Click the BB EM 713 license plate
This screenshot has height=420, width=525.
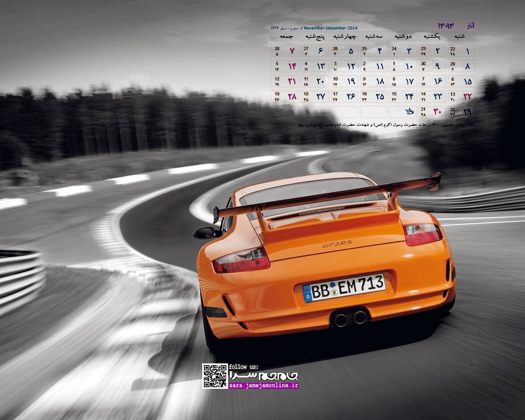(344, 288)
